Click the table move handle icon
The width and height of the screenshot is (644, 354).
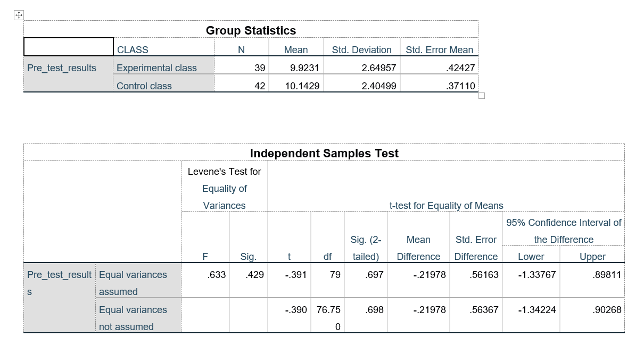(19, 15)
